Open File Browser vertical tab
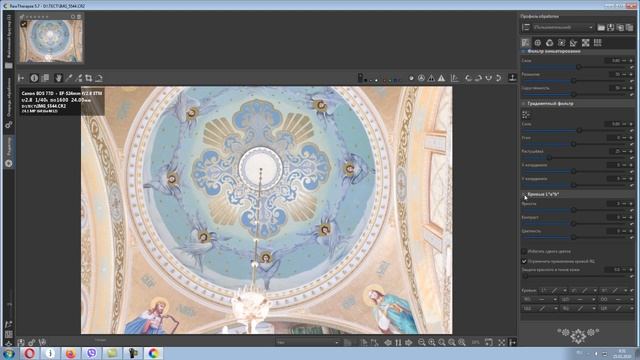Viewport: 640px width, 360px height. [x=9, y=41]
